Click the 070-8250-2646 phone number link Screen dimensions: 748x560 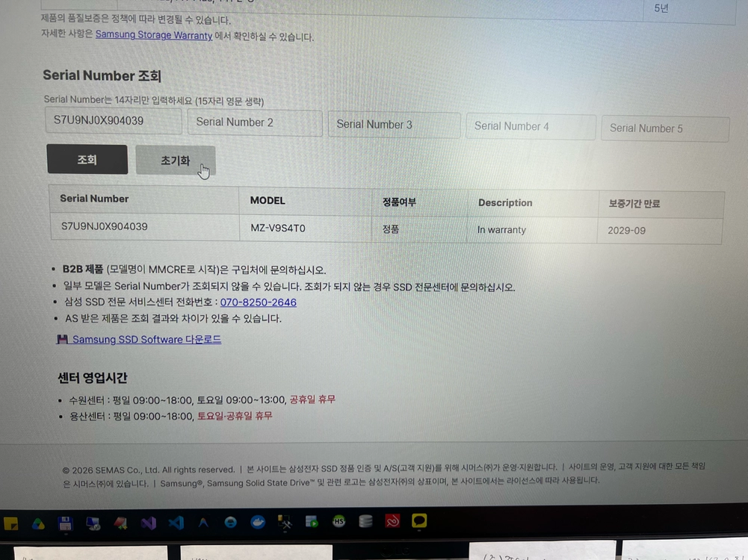[258, 302]
